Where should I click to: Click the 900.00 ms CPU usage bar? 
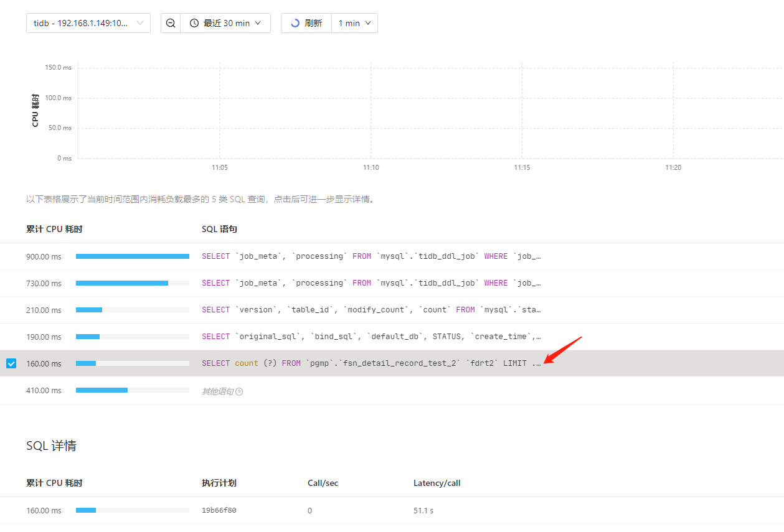point(132,256)
